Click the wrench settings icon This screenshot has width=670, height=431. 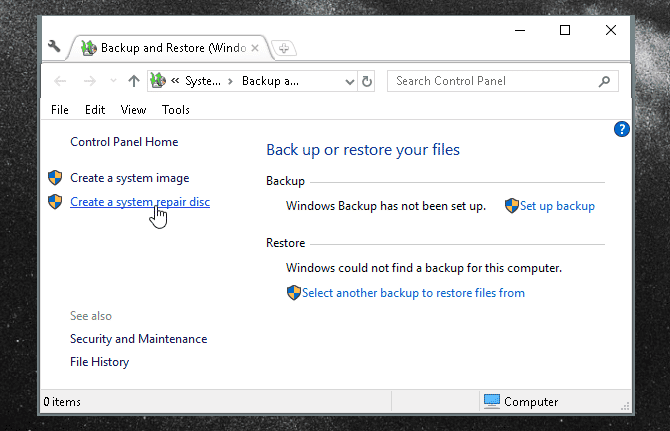pos(54,46)
